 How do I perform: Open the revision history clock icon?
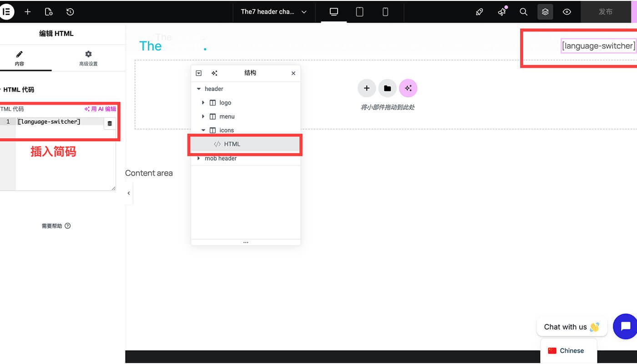point(70,12)
